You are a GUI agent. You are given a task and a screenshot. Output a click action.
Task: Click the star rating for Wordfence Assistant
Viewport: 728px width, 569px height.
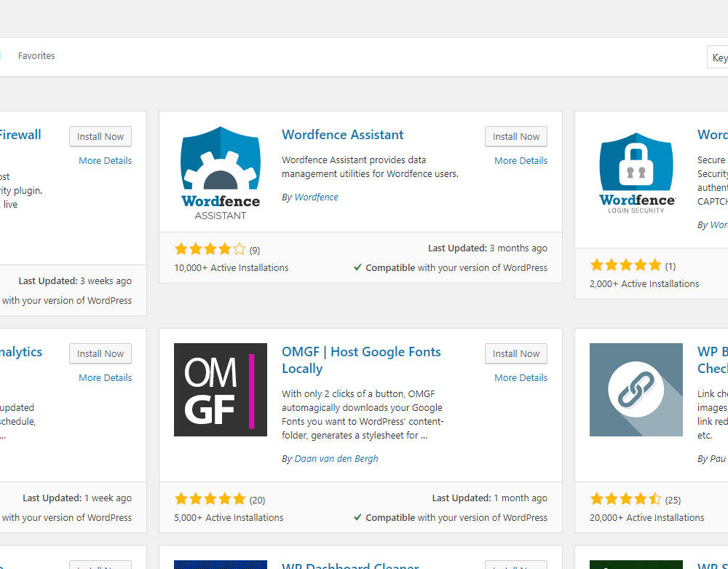pos(210,249)
